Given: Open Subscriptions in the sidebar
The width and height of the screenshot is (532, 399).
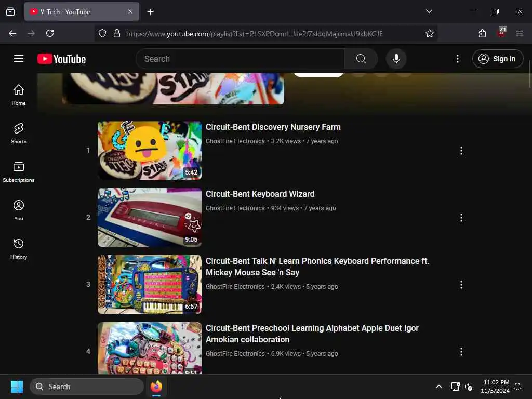Looking at the screenshot, I should tap(19, 171).
